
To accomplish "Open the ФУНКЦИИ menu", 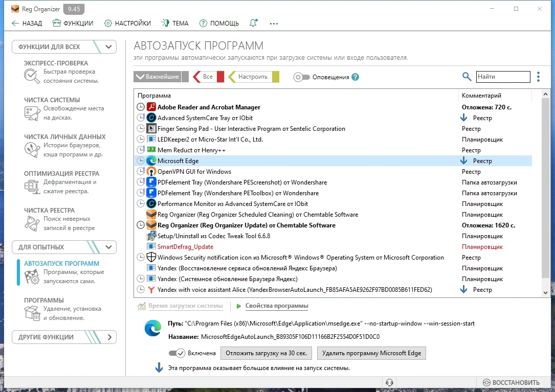I will tap(73, 24).
